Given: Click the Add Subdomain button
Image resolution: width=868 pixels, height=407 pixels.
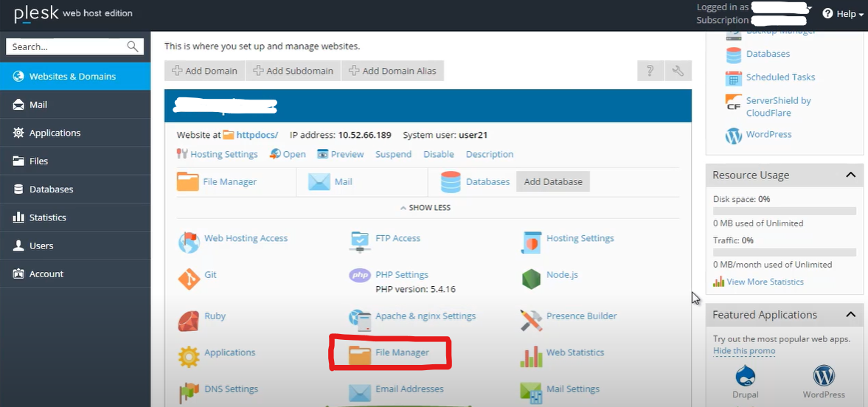Looking at the screenshot, I should coord(294,71).
